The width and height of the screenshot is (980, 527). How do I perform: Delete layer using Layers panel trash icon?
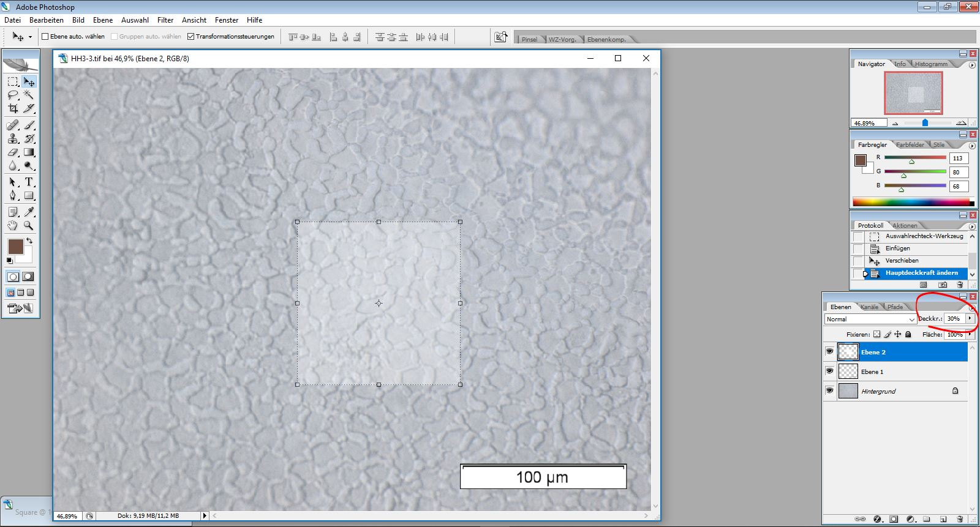(x=960, y=519)
